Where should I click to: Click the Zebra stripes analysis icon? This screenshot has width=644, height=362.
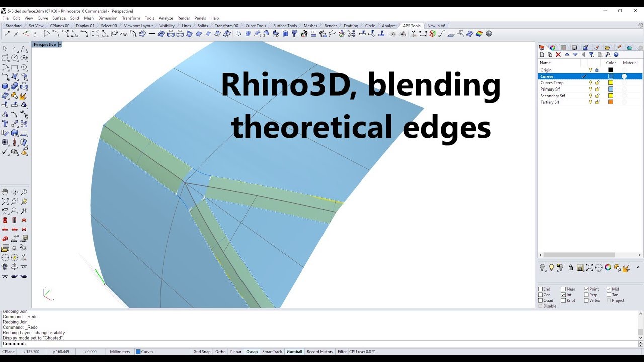[x=470, y=34]
